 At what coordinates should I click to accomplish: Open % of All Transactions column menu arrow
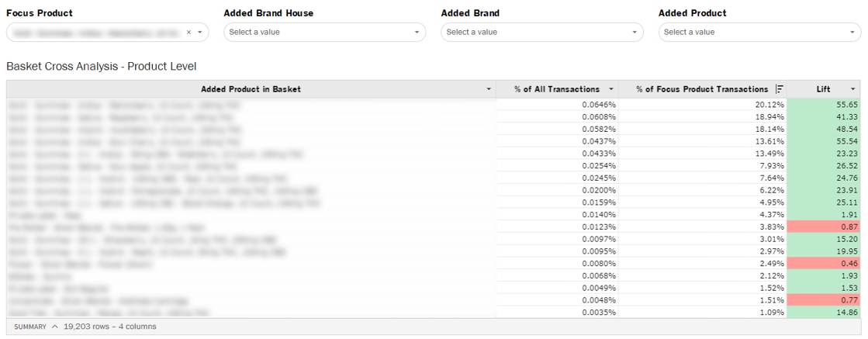point(611,89)
